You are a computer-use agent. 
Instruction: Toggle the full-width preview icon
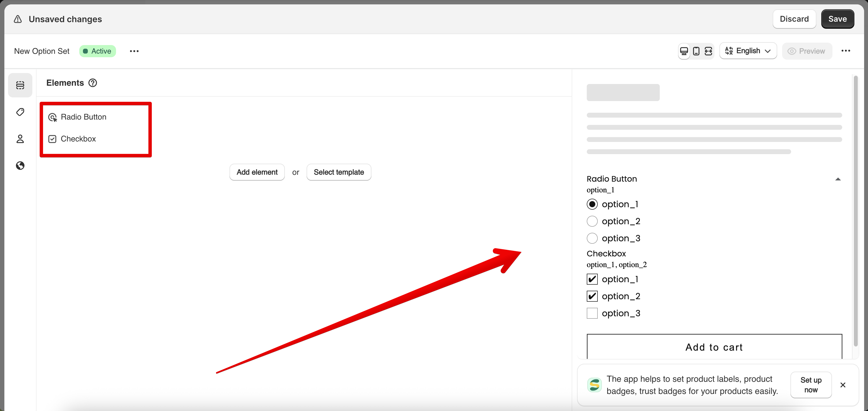point(708,51)
